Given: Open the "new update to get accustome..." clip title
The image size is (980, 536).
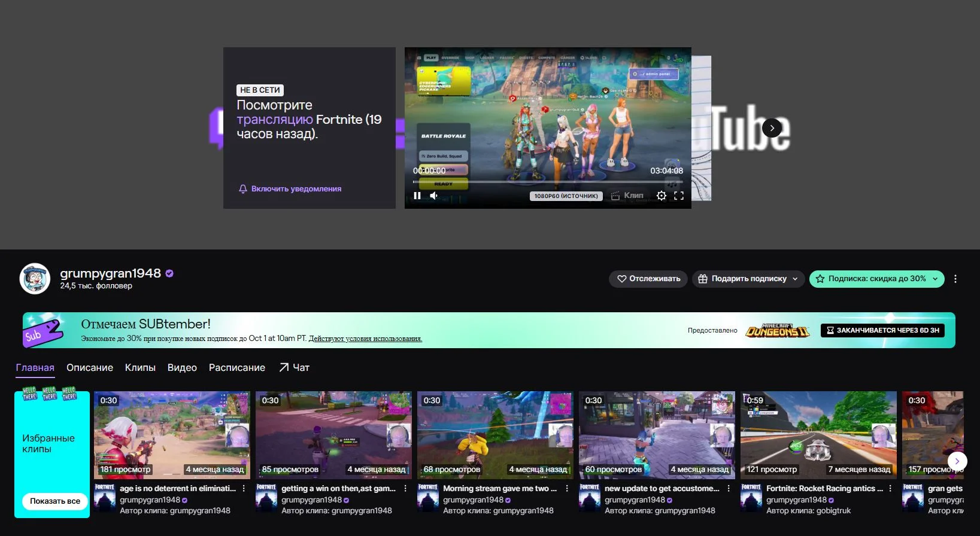Looking at the screenshot, I should pos(662,489).
